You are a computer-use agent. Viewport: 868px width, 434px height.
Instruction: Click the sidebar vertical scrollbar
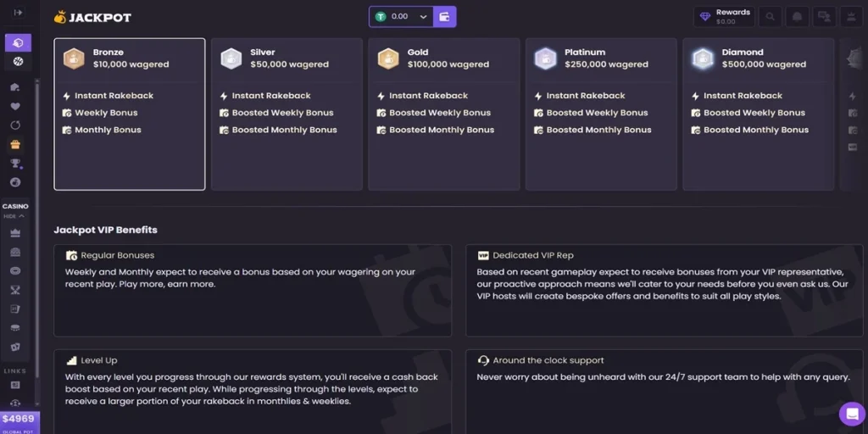pyautogui.click(x=36, y=170)
